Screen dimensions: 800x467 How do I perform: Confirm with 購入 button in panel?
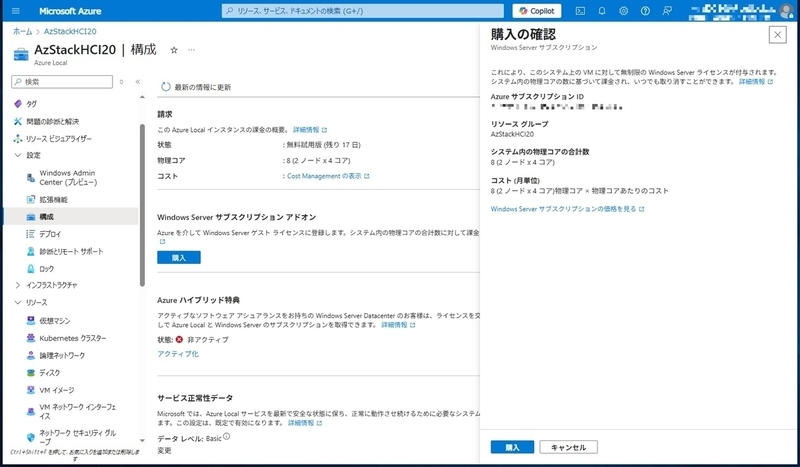[x=512, y=447]
